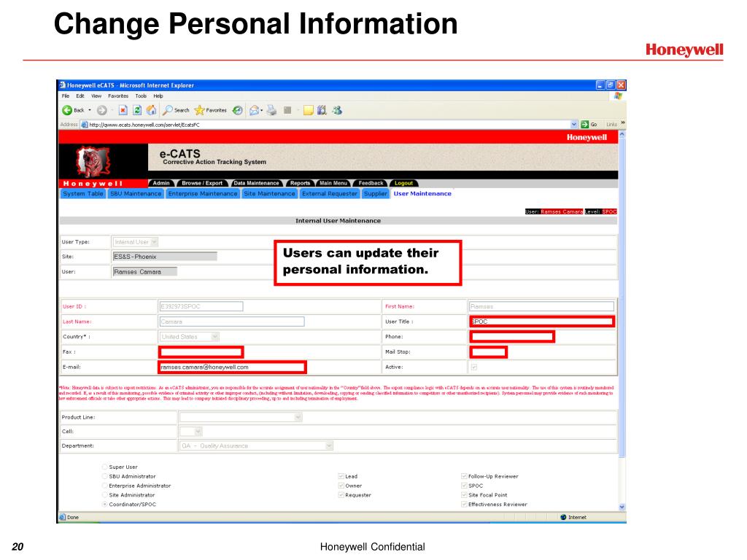
Task: Toggle the Effectiveness Reviewer checkbox
Action: 464,505
